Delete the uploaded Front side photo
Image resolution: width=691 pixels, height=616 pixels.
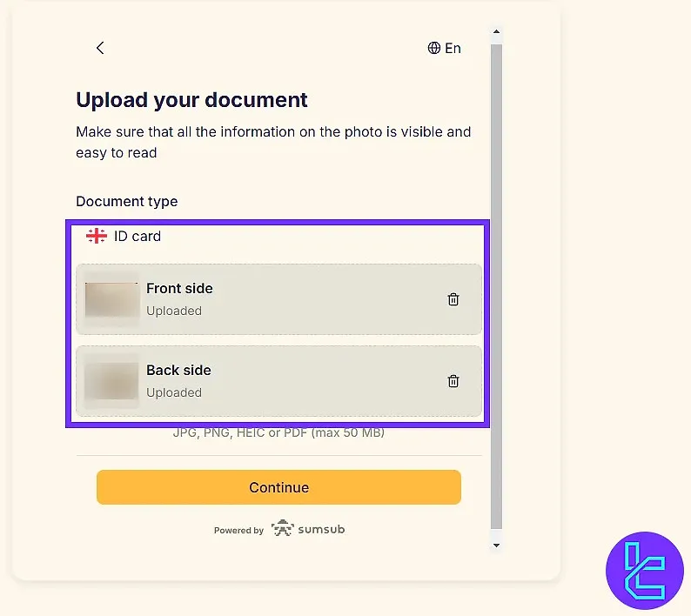click(x=453, y=299)
